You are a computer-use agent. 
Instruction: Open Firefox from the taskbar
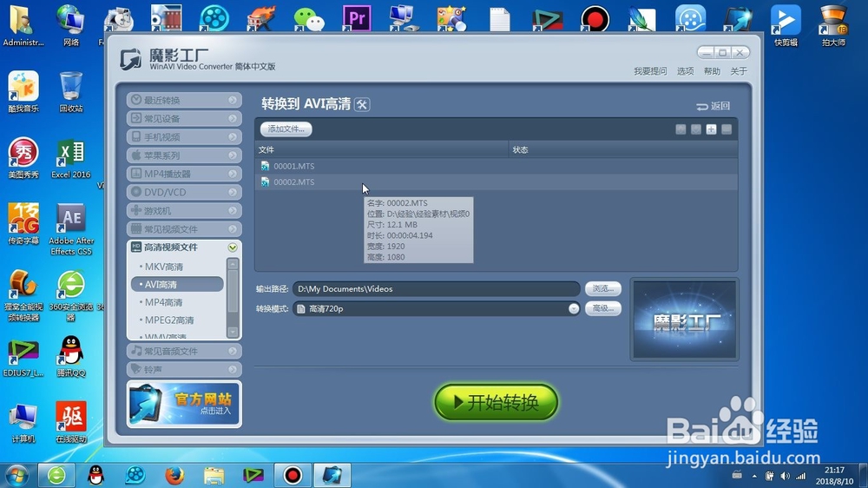(x=174, y=475)
